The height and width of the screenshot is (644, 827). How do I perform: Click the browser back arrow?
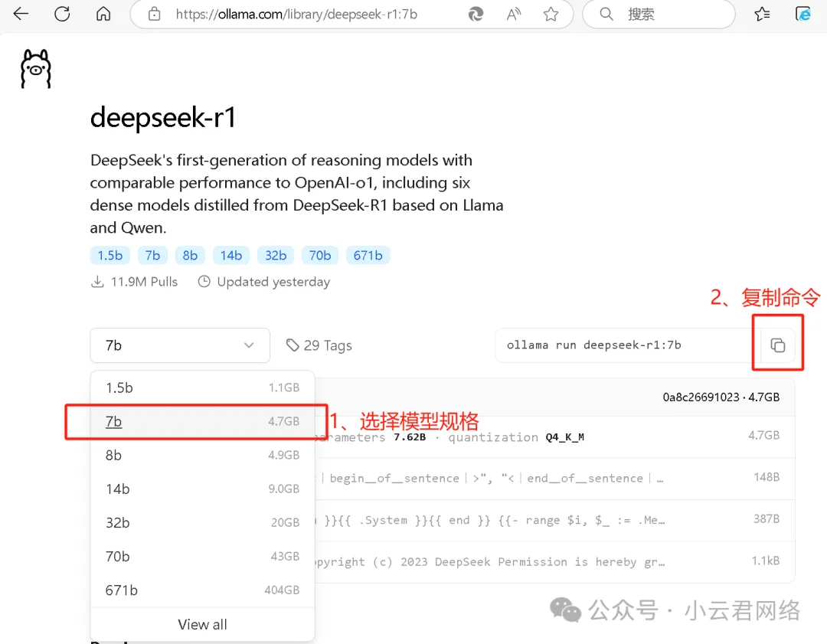point(21,14)
